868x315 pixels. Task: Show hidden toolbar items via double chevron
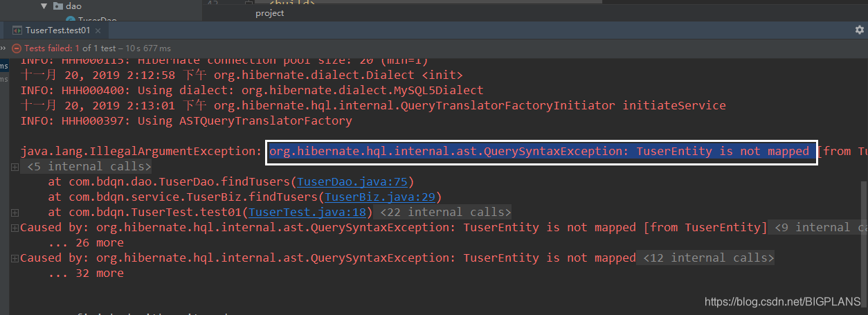[x=3, y=48]
